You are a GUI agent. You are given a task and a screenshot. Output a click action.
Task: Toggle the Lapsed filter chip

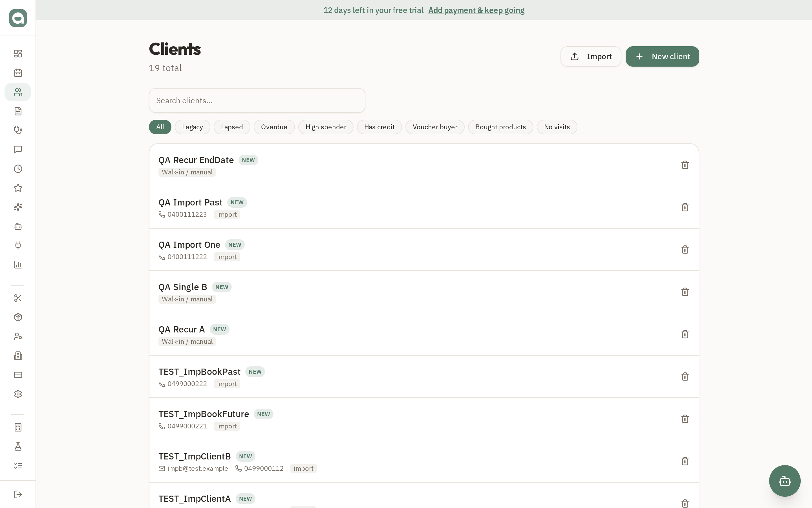click(232, 127)
